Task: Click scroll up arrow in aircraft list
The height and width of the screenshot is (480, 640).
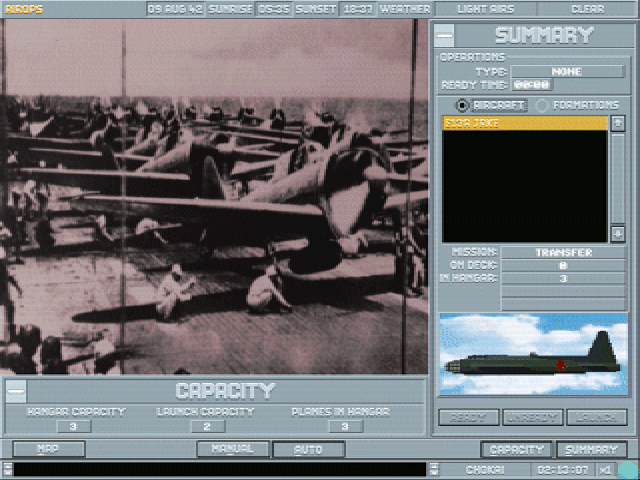Action: point(617,123)
